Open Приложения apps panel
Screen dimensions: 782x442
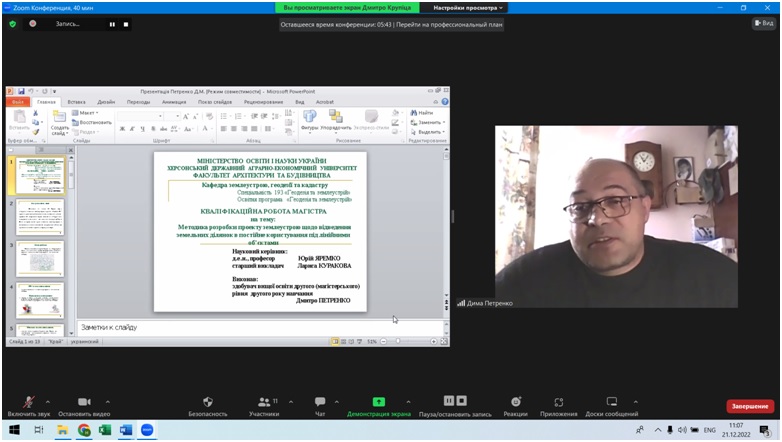[559, 406]
